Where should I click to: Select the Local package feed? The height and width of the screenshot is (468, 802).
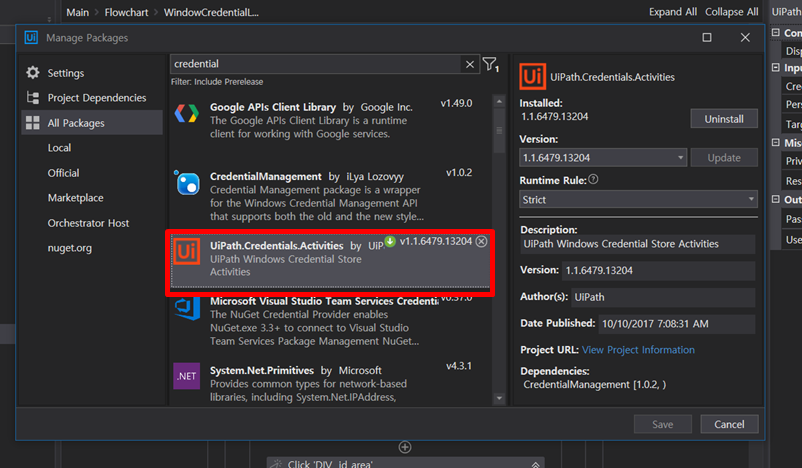pos(59,148)
